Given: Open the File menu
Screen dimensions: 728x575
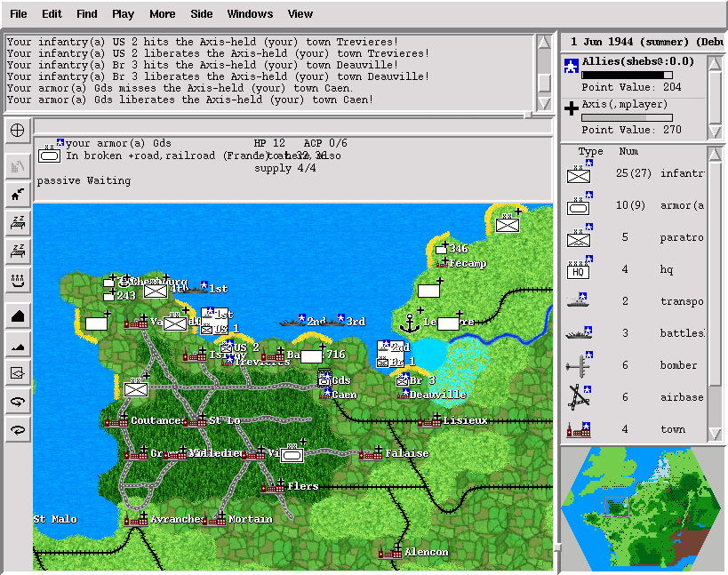Looking at the screenshot, I should click(x=19, y=14).
